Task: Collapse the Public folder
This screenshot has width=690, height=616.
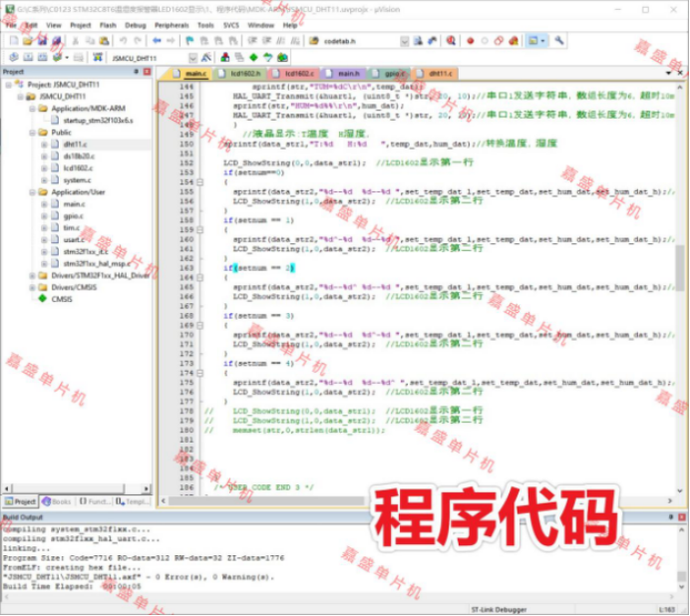Action: tap(32, 132)
